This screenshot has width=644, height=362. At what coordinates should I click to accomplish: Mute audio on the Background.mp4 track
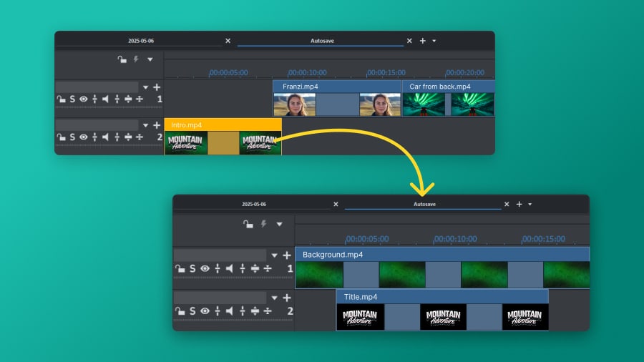coord(230,268)
